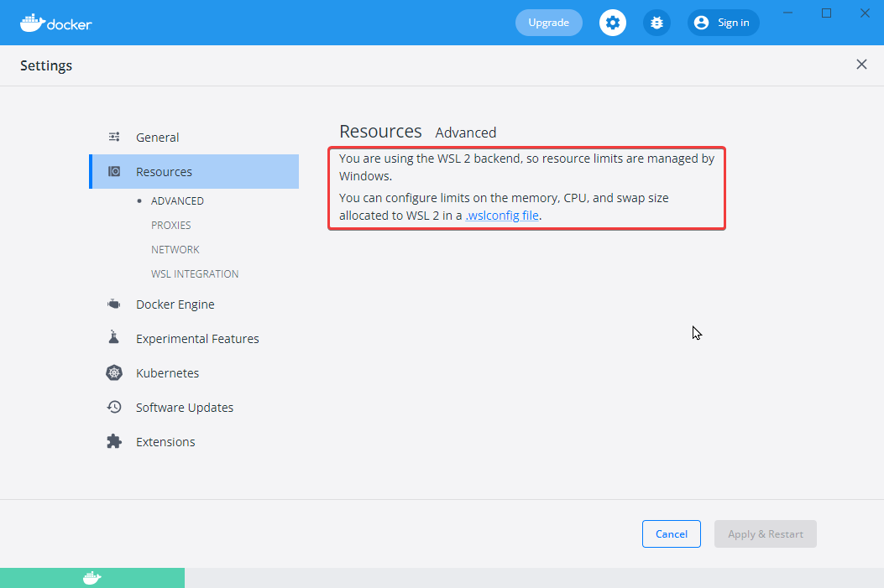The image size is (884, 588).
Task: Click the 'Settings' title text
Action: (46, 66)
